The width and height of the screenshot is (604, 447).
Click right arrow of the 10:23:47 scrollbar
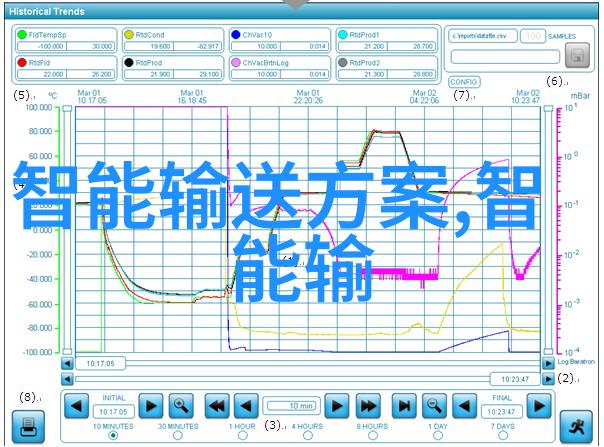tap(548, 379)
